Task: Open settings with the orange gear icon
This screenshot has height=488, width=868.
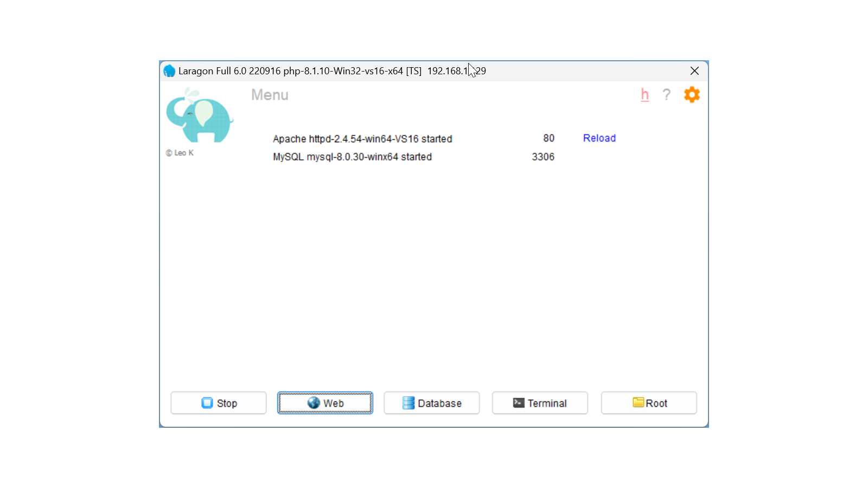Action: pyautogui.click(x=692, y=95)
